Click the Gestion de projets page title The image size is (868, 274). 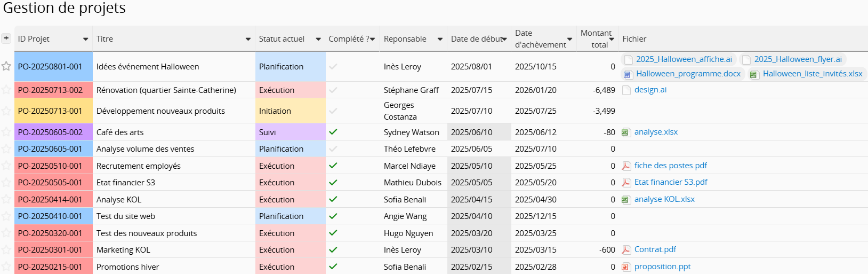click(x=65, y=8)
